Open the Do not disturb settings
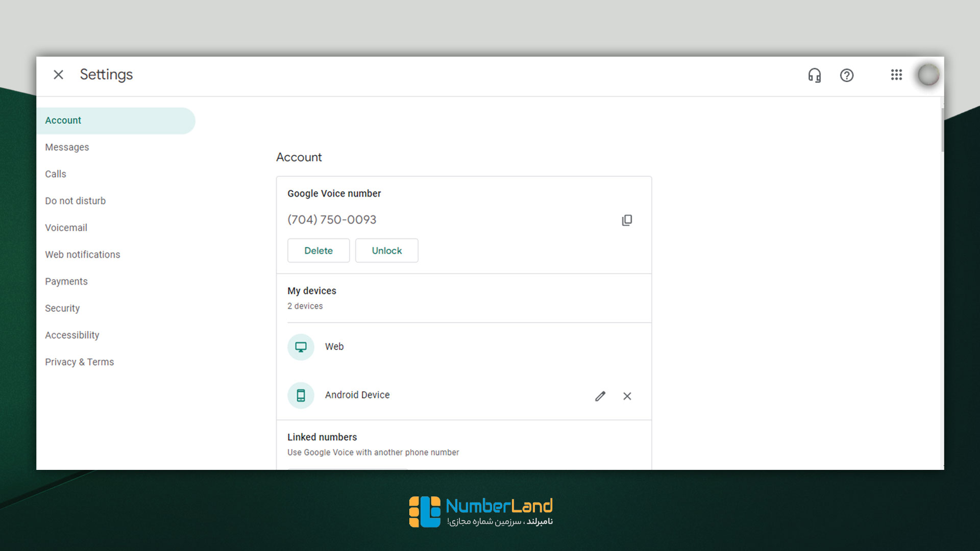The image size is (980, 551). (x=76, y=201)
